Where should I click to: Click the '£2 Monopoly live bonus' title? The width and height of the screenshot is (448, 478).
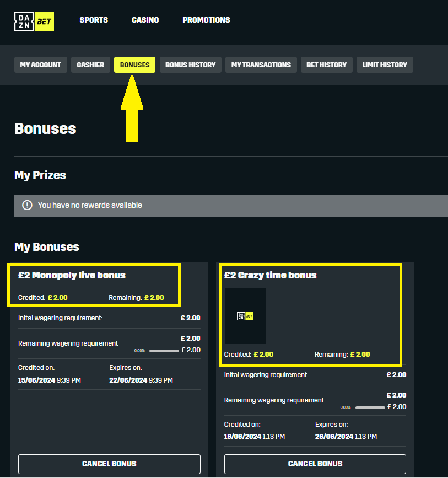[72, 275]
